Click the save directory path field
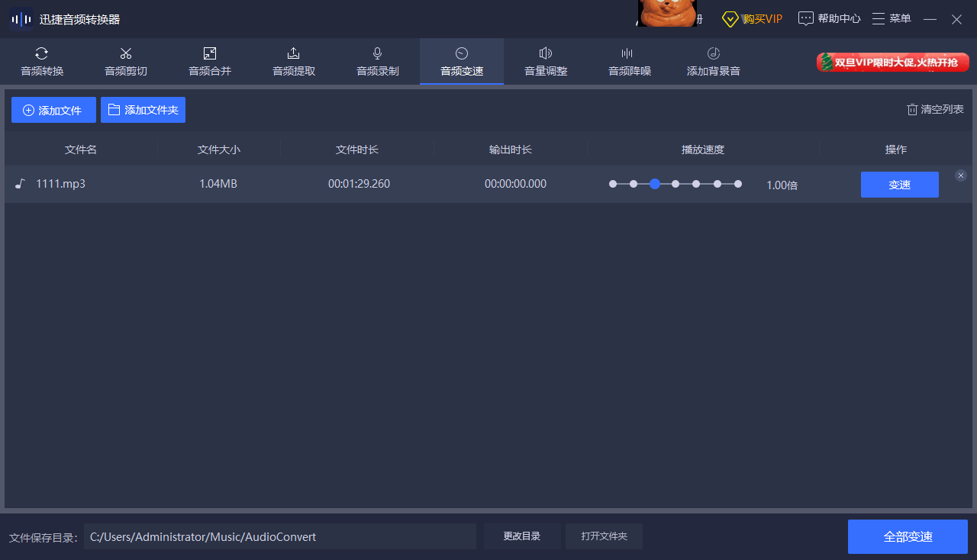Viewport: 977px width, 560px height. (279, 536)
